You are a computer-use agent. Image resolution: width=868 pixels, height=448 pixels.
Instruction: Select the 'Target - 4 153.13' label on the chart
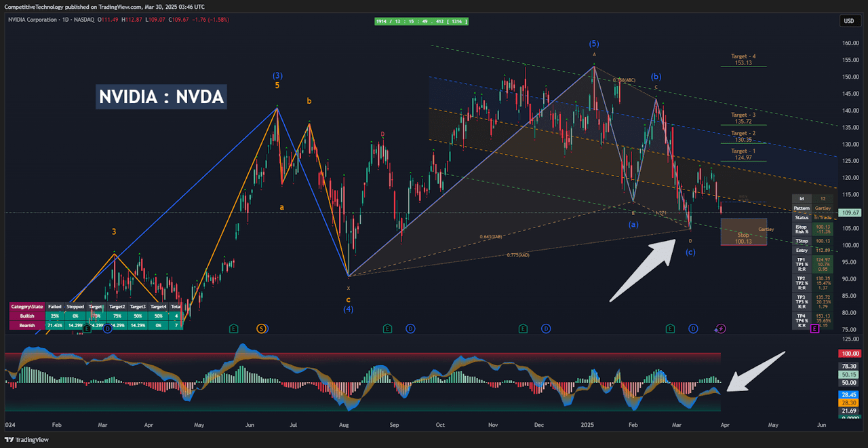743,60
